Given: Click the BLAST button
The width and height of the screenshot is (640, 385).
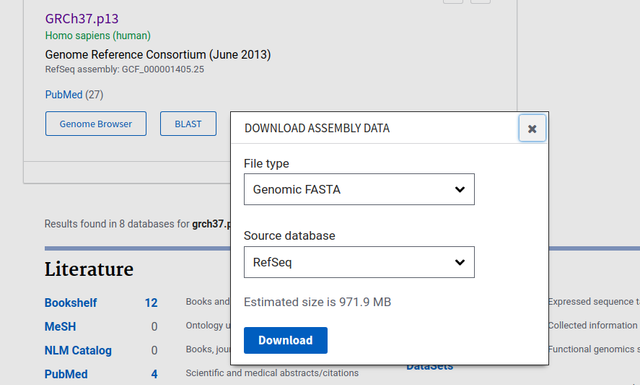Looking at the screenshot, I should [188, 124].
